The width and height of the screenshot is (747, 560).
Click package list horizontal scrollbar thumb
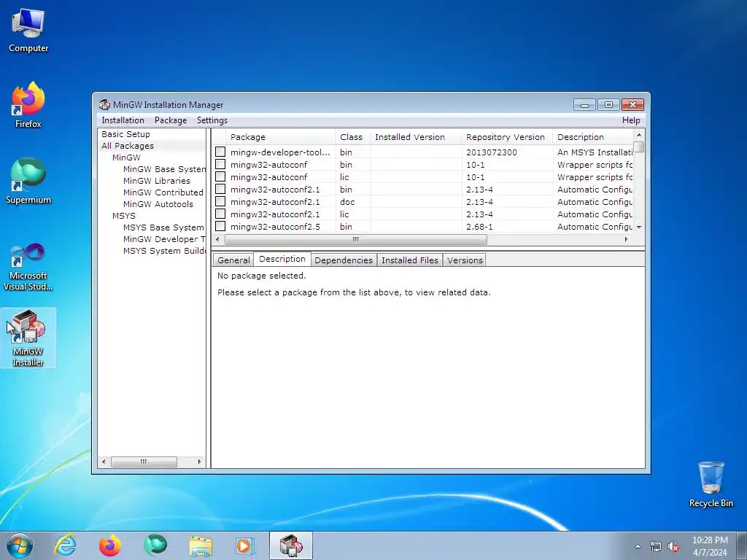coord(355,239)
